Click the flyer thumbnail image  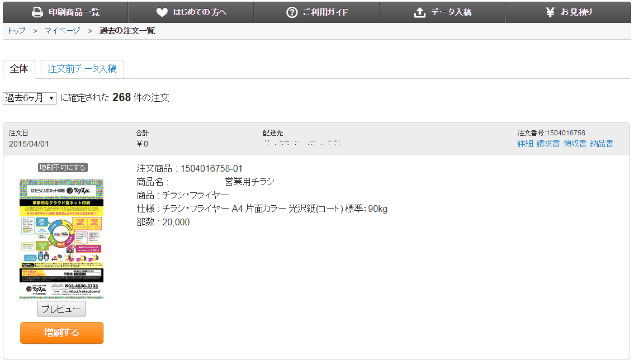pos(61,239)
